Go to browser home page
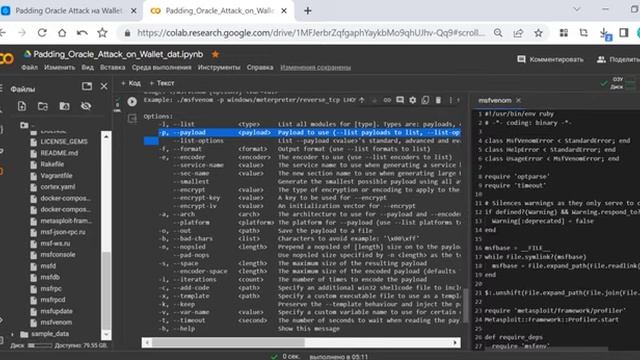 point(62,33)
